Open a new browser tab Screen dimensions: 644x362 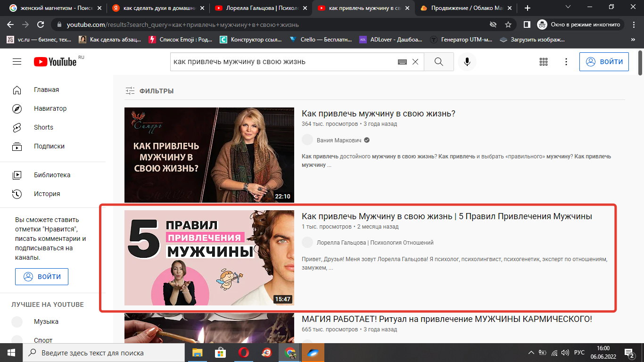pos(527,8)
